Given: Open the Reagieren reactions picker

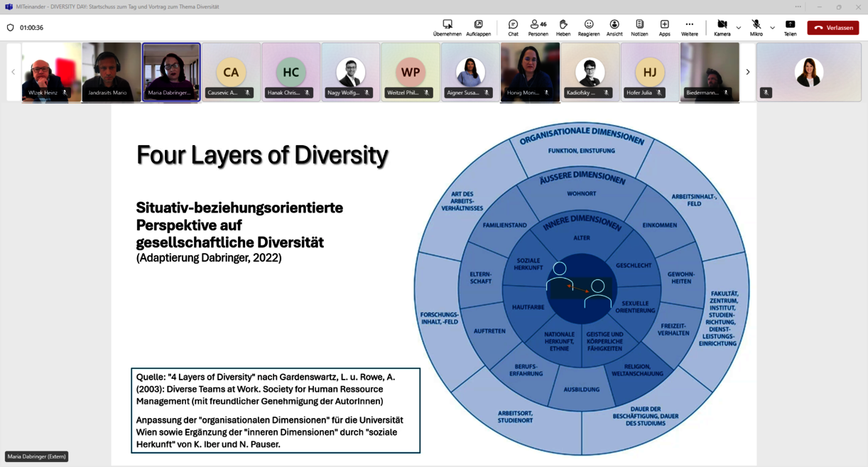Looking at the screenshot, I should [589, 27].
